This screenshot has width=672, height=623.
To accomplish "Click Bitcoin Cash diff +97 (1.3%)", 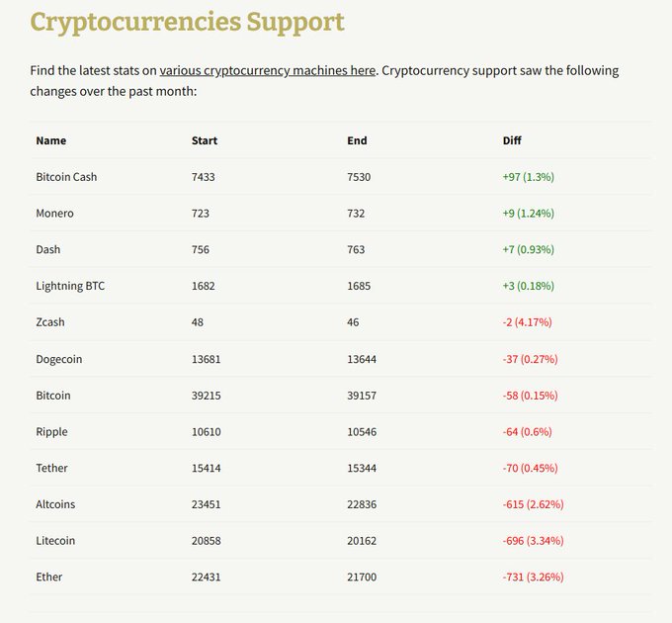I will tap(529, 177).
